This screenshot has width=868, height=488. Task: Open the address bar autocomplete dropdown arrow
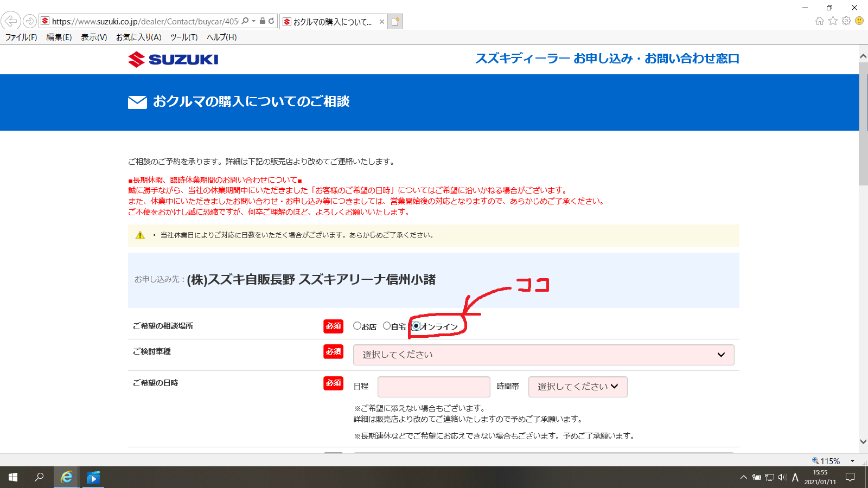click(x=253, y=21)
